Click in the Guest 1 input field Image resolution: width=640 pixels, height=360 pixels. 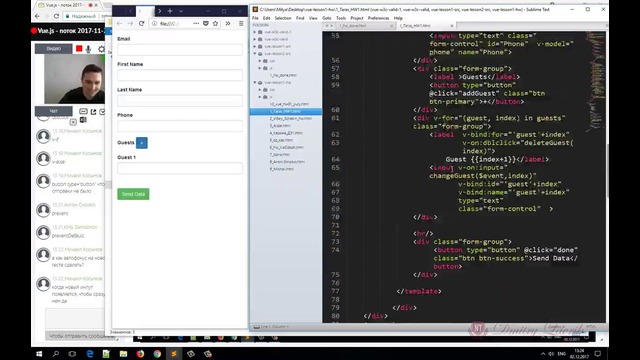click(x=180, y=168)
